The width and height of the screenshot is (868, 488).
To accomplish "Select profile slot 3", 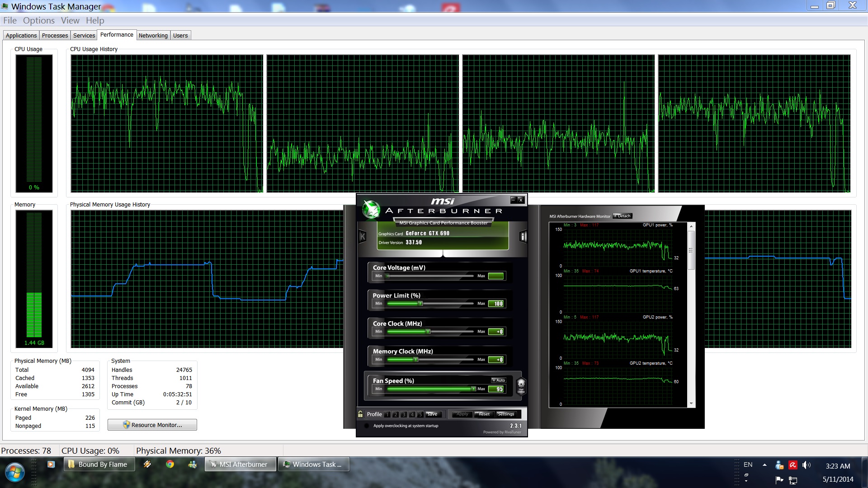I will pos(404,414).
